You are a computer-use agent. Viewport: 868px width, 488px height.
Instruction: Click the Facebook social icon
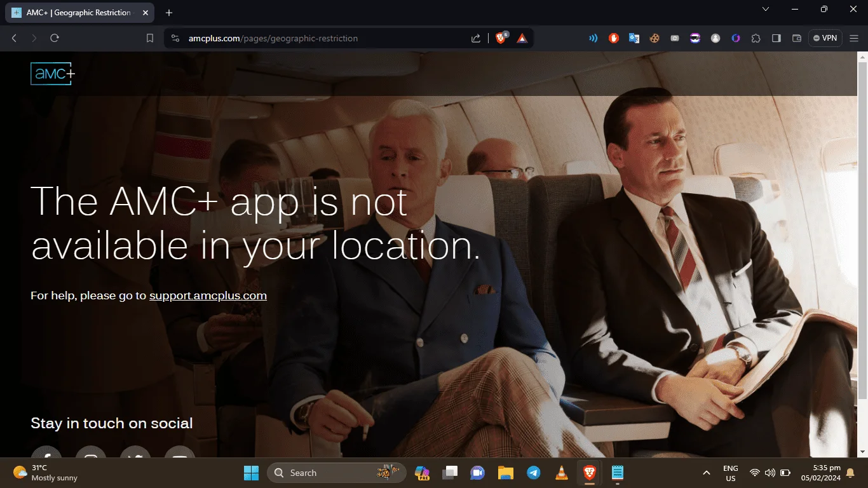click(x=46, y=452)
